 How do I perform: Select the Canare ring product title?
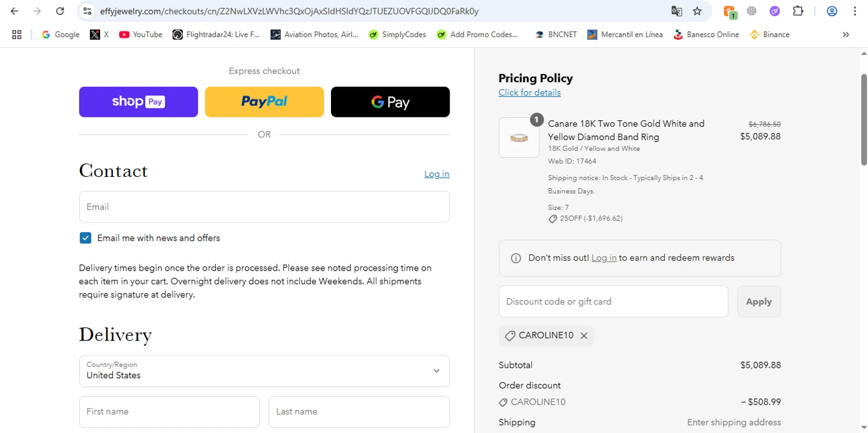tap(626, 130)
